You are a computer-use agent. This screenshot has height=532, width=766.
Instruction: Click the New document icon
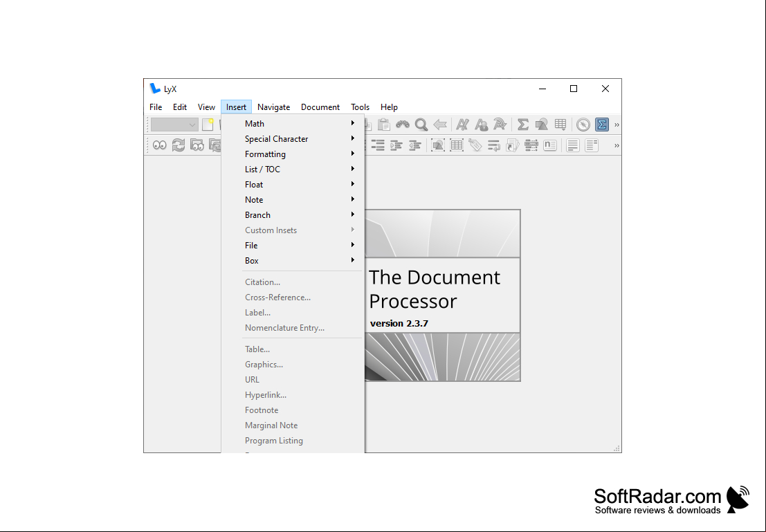pyautogui.click(x=208, y=125)
